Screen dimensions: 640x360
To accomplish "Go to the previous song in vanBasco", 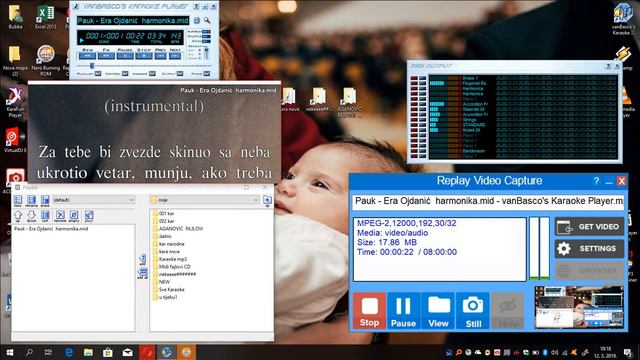I will click(x=160, y=56).
